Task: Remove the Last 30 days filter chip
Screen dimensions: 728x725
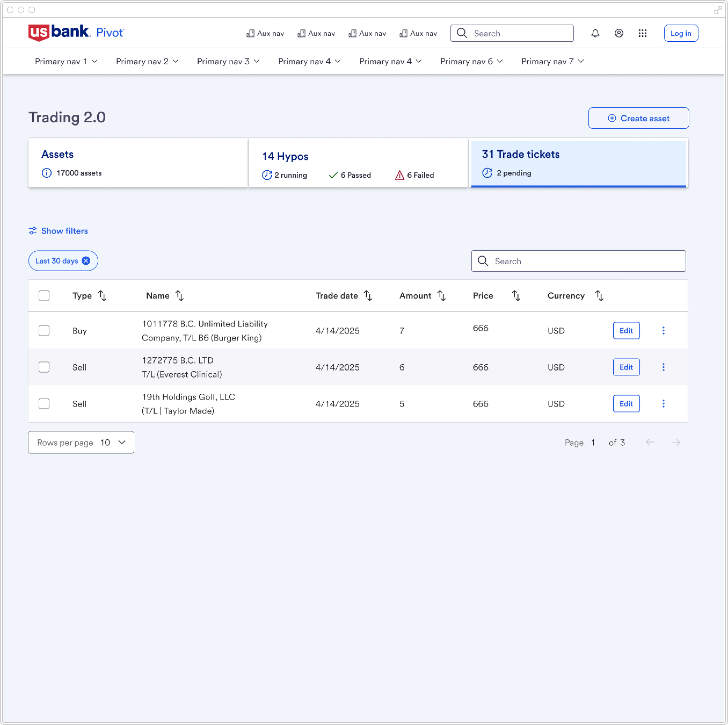Action: tap(86, 261)
